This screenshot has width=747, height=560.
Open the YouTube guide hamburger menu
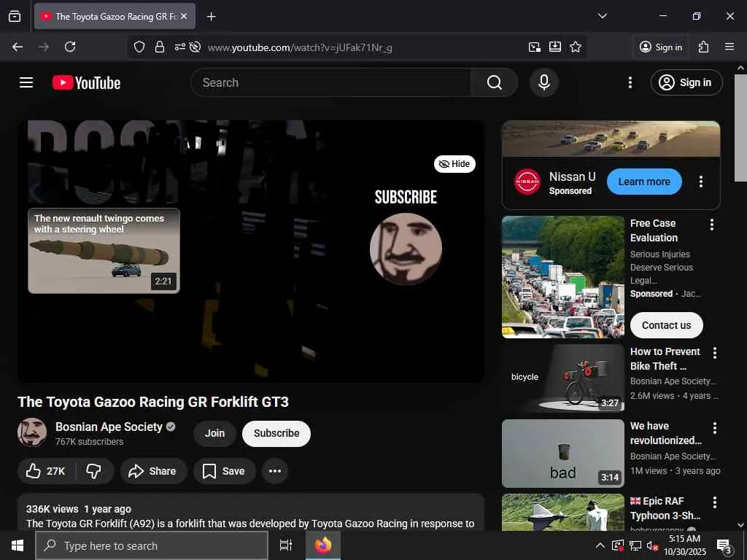tap(26, 82)
